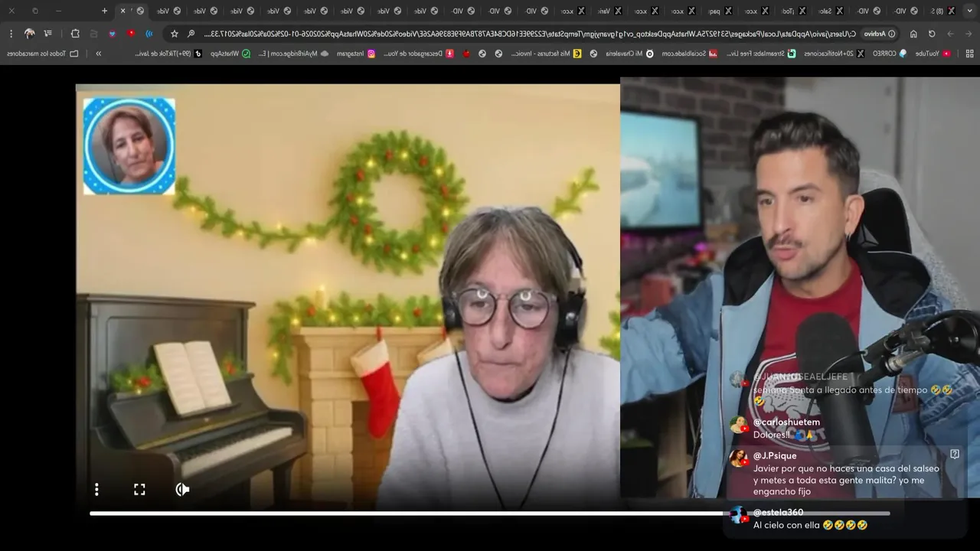The width and height of the screenshot is (980, 551).
Task: Open the apps grid in bookmarks bar
Action: pos(970,54)
